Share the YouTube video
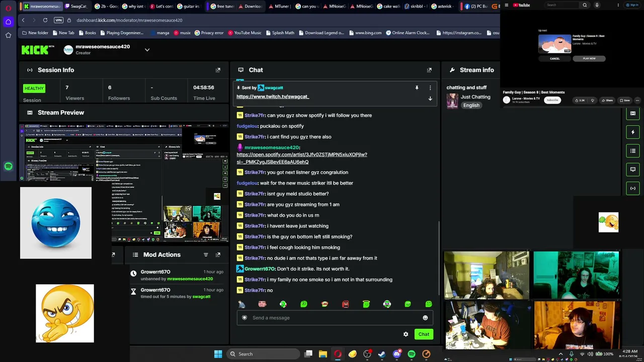This screenshot has width=644, height=362. point(608,100)
